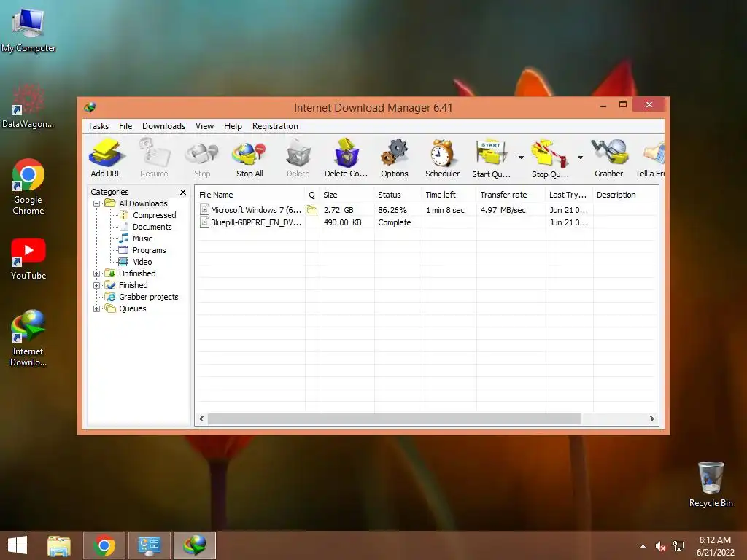The height and width of the screenshot is (560, 747).
Task: Select the Compressed category
Action: (x=155, y=215)
